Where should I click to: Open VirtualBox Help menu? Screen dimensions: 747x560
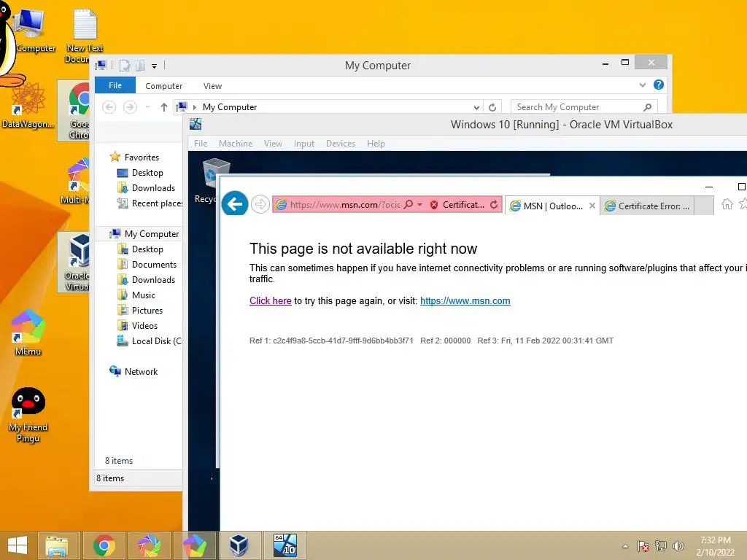(x=376, y=144)
